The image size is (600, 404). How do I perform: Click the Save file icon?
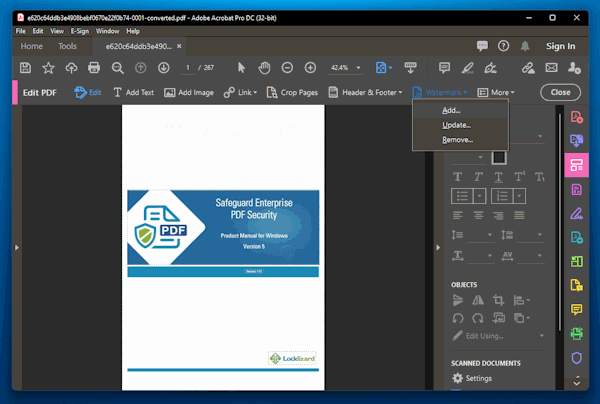point(25,68)
